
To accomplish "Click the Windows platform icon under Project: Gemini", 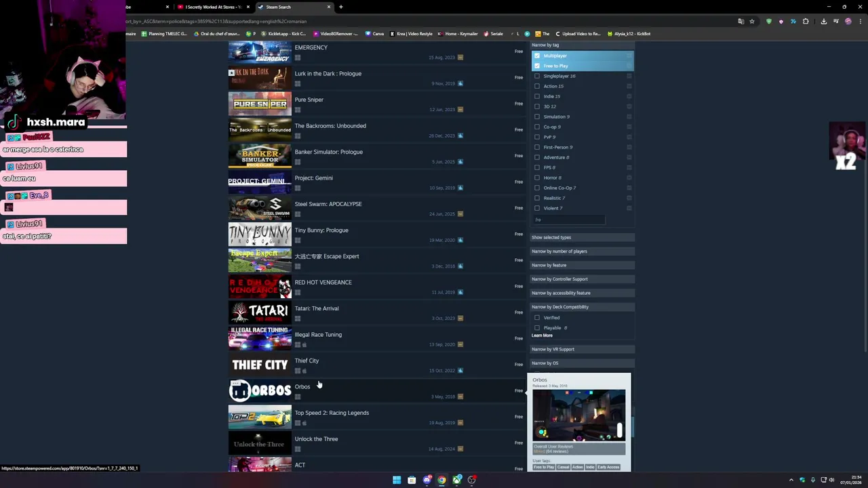I will 298,188.
